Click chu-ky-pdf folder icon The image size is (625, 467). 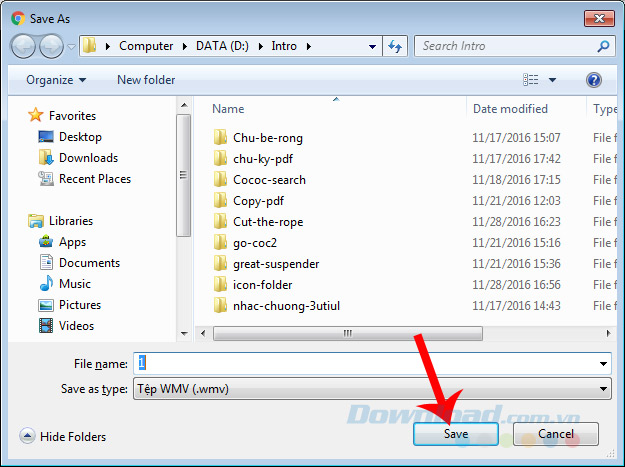(x=220, y=159)
